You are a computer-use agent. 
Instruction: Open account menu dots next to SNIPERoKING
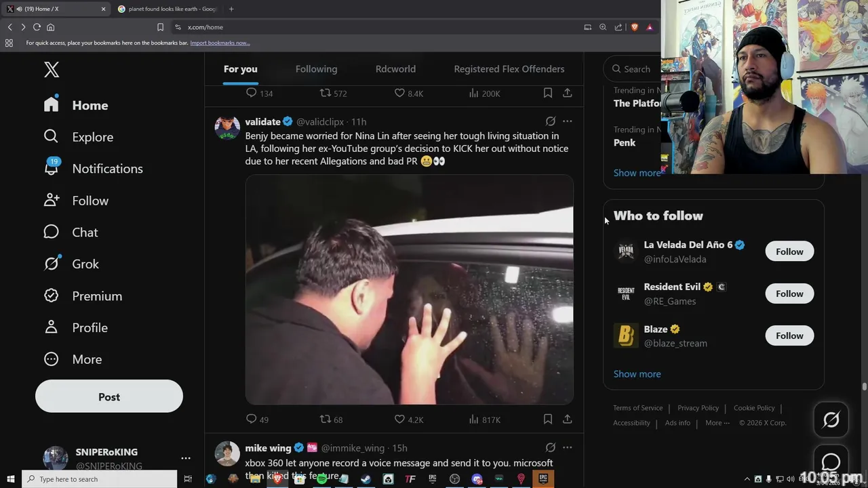[x=185, y=458]
